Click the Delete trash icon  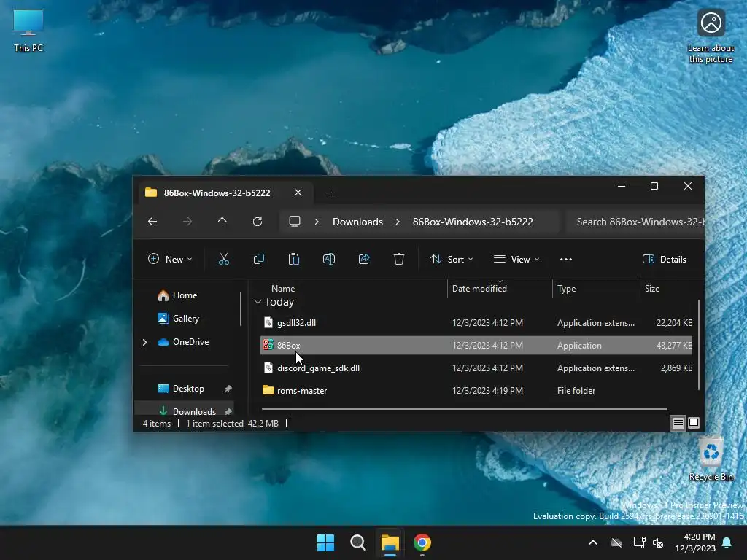coord(399,259)
